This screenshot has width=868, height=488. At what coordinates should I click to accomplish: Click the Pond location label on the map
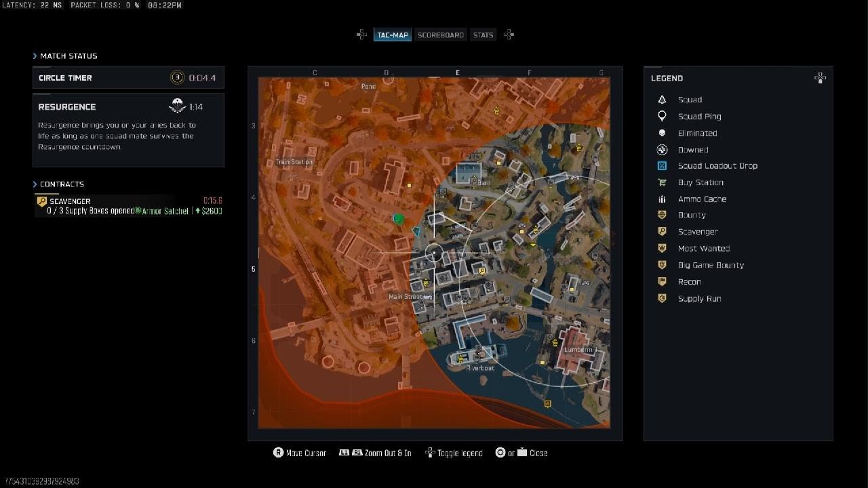pos(368,86)
